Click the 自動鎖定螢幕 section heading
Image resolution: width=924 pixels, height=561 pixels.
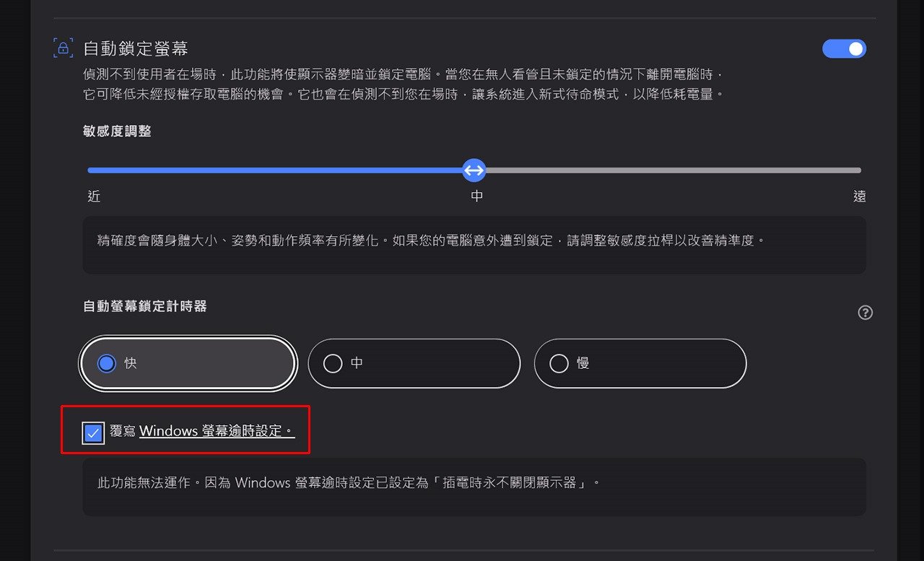pos(136,48)
